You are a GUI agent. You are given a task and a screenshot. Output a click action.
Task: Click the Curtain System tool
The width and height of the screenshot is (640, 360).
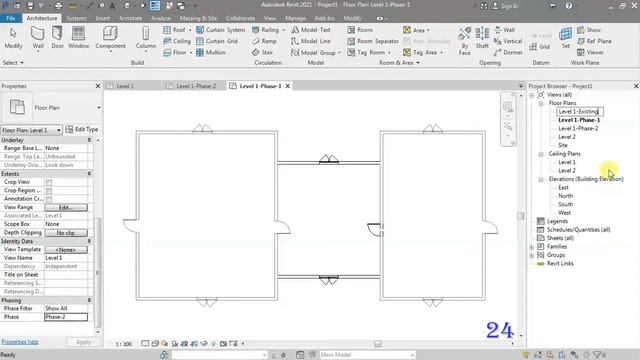[x=220, y=30]
